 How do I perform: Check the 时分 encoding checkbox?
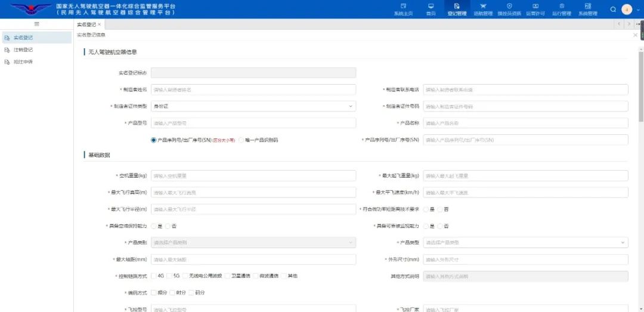(172, 293)
